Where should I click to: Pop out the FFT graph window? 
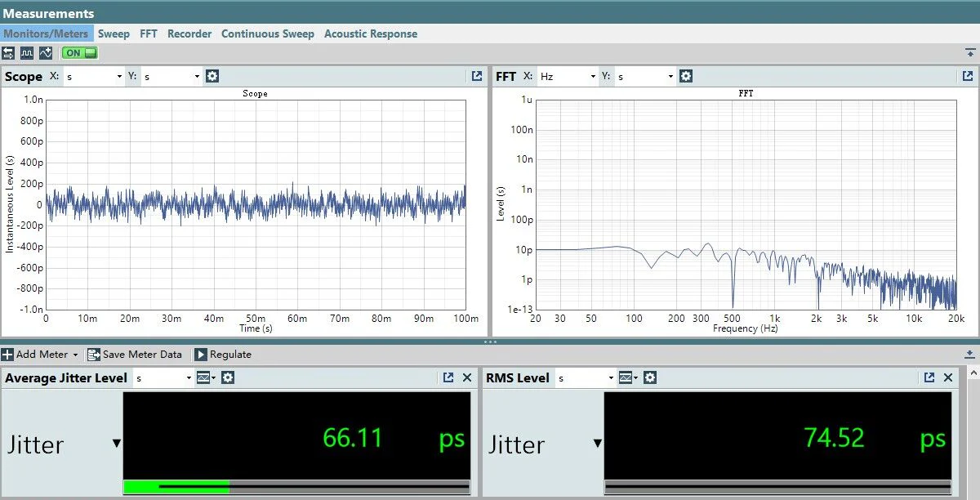(968, 76)
